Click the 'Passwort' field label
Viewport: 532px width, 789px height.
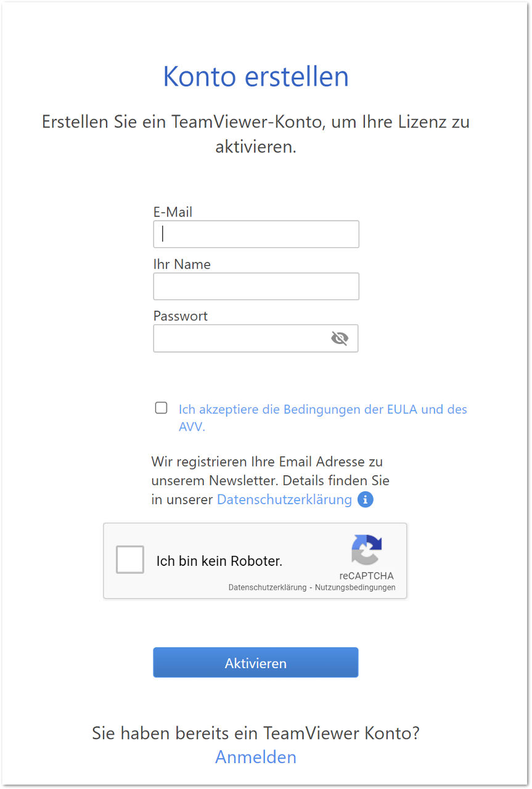pyautogui.click(x=181, y=316)
